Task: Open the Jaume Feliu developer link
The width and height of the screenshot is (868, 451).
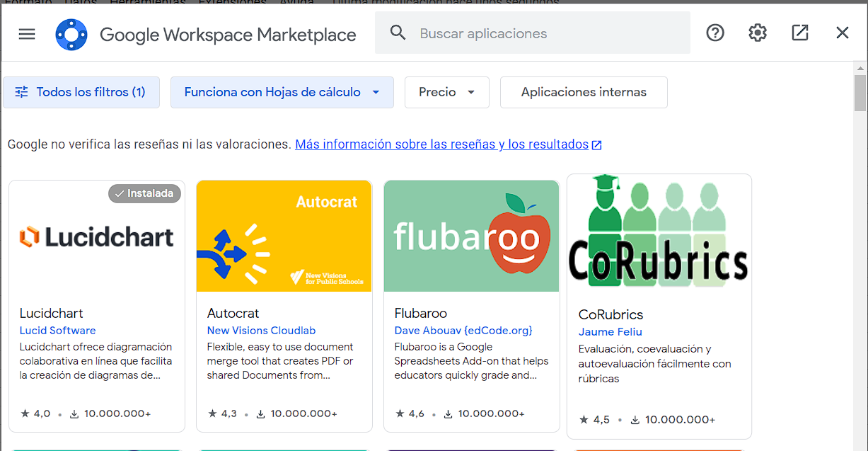Action: [x=611, y=332]
